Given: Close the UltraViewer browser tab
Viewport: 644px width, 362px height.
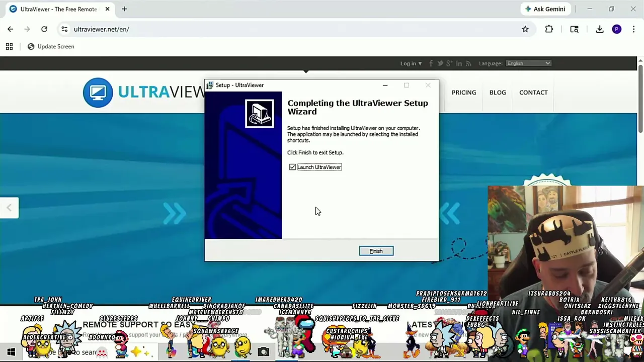Looking at the screenshot, I should tap(107, 9).
